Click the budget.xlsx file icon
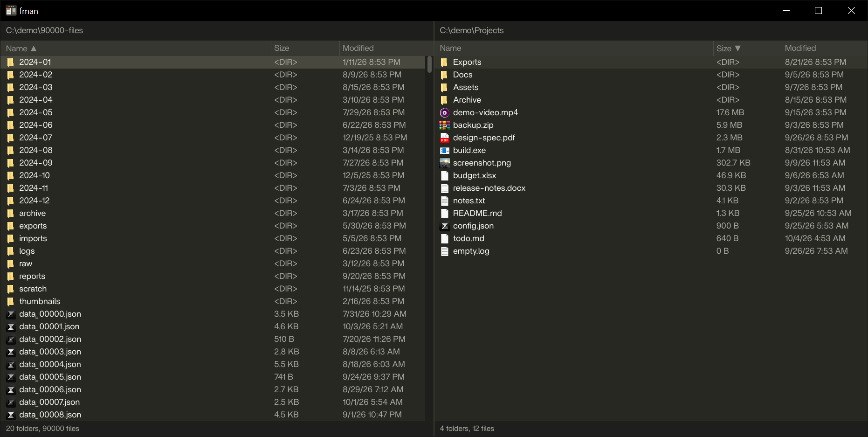The width and height of the screenshot is (868, 437). (x=445, y=175)
